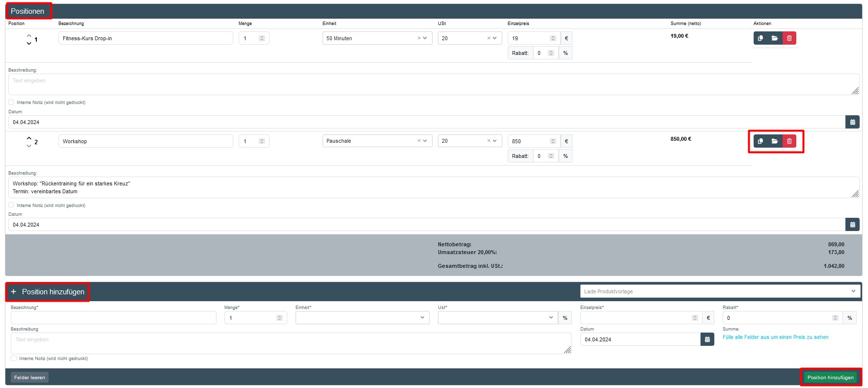Screen dimensions: 868x388
Task: Open the calendar picker for the Workshop date
Action: click(852, 225)
